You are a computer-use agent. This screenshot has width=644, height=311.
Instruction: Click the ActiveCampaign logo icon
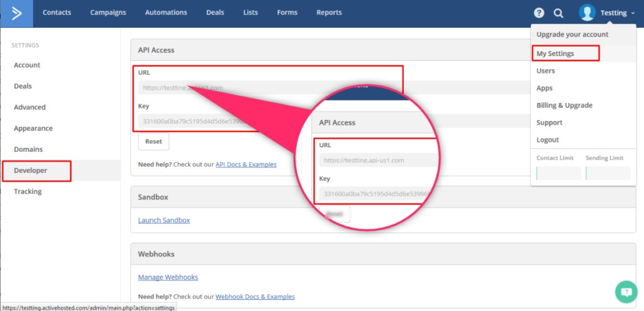(16, 14)
